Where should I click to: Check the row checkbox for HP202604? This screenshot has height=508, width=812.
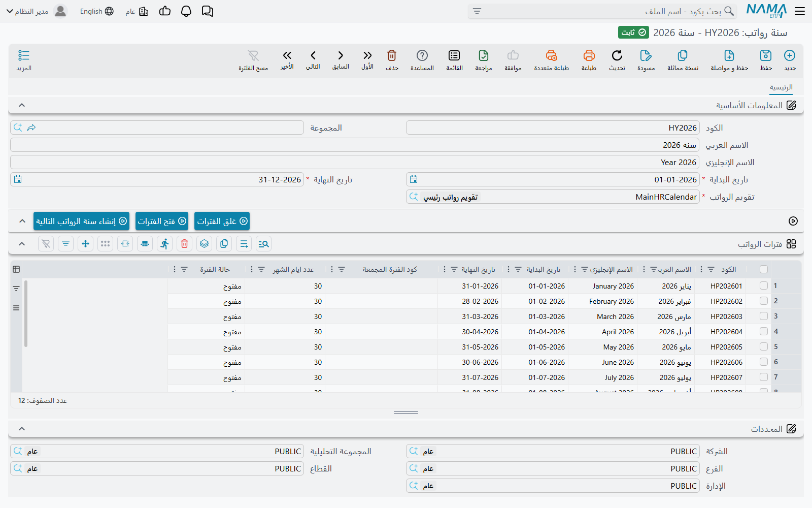tap(764, 332)
